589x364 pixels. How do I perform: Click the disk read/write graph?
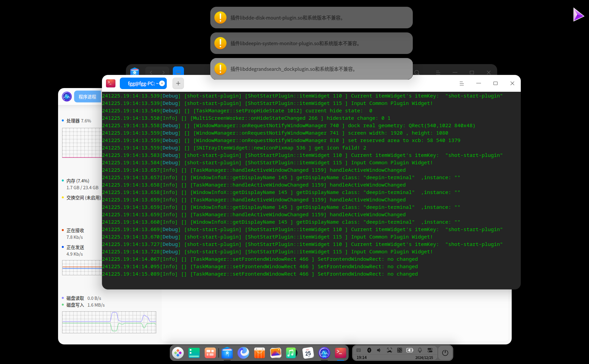[x=109, y=322]
